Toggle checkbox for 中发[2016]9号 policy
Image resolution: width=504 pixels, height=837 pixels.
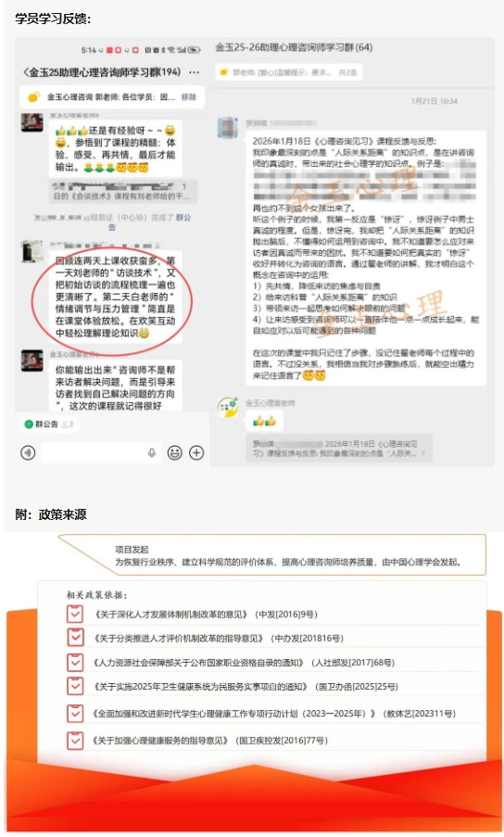(75, 614)
